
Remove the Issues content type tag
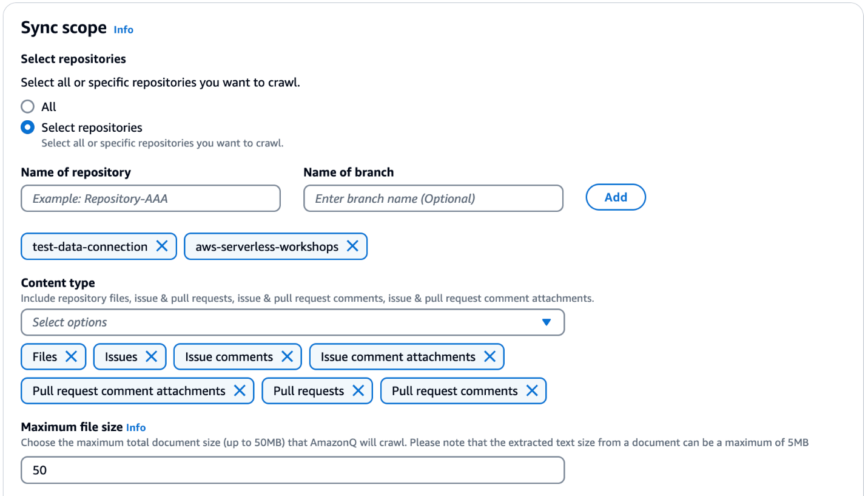[151, 356]
